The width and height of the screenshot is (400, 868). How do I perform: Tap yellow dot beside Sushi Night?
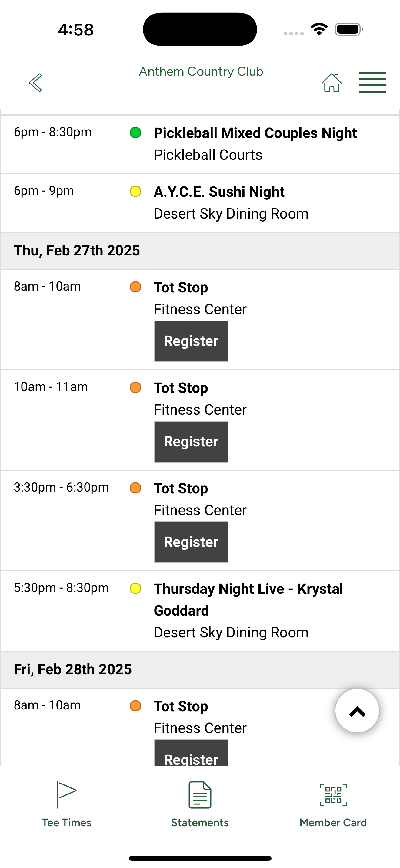[x=135, y=191]
